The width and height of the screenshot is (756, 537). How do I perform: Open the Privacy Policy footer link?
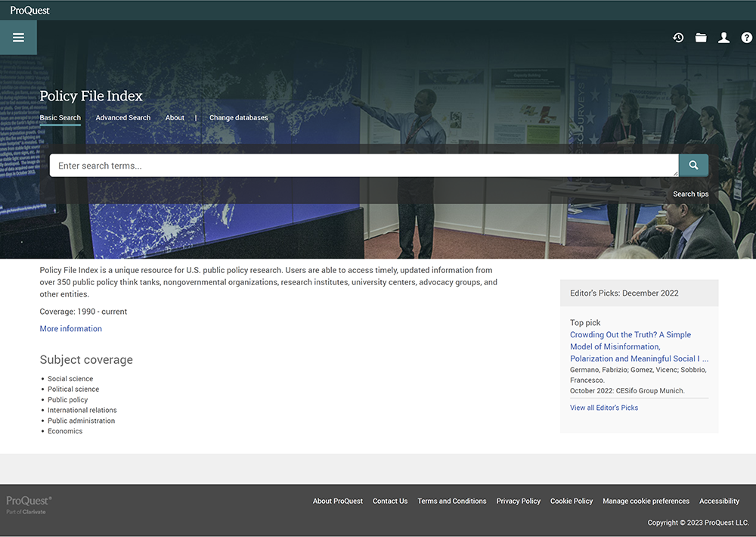click(x=518, y=501)
